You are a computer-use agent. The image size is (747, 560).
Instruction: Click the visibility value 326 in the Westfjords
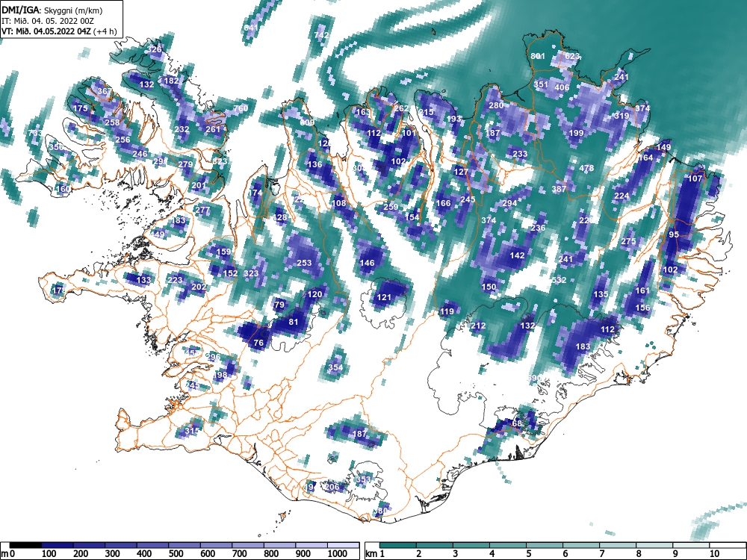point(154,49)
